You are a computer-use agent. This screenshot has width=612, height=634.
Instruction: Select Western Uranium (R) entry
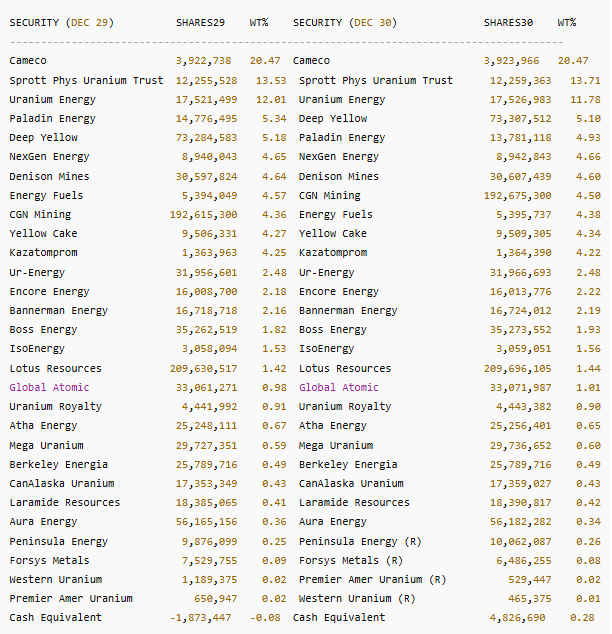[357, 599]
